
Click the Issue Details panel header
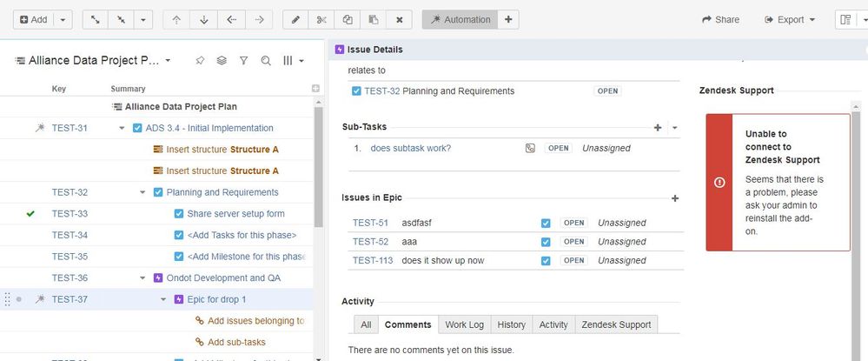[598, 50]
